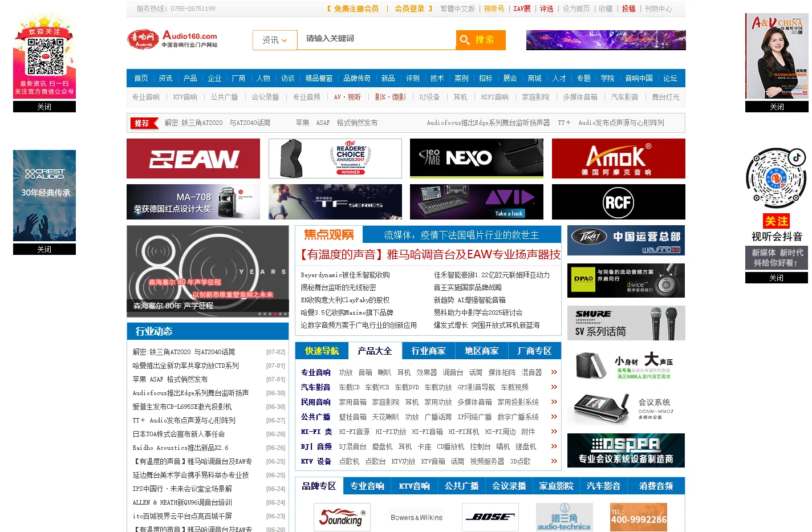This screenshot has height=532, width=812.
Task: Click the Audio160.com site logo
Action: (x=172, y=39)
